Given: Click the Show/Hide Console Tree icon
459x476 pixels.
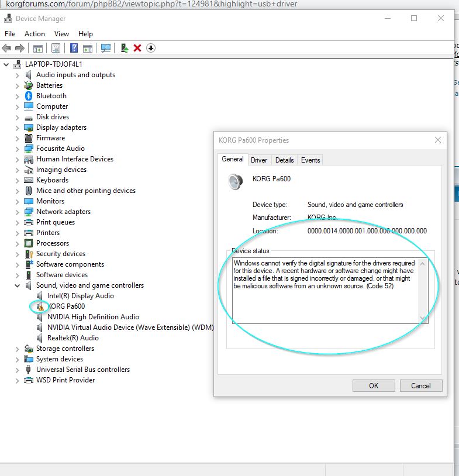Looking at the screenshot, I should [38, 49].
